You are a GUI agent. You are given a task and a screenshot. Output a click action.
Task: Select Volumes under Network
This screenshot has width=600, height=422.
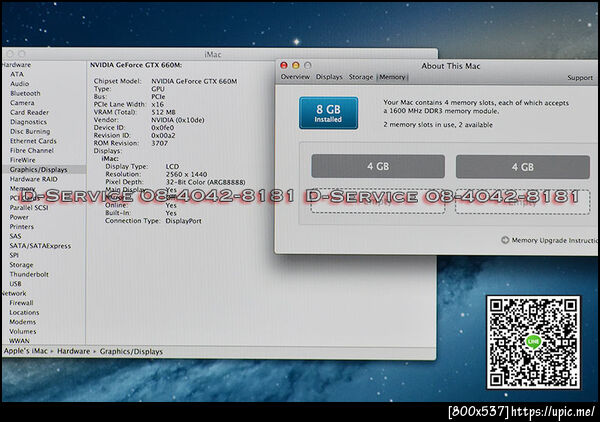point(23,332)
